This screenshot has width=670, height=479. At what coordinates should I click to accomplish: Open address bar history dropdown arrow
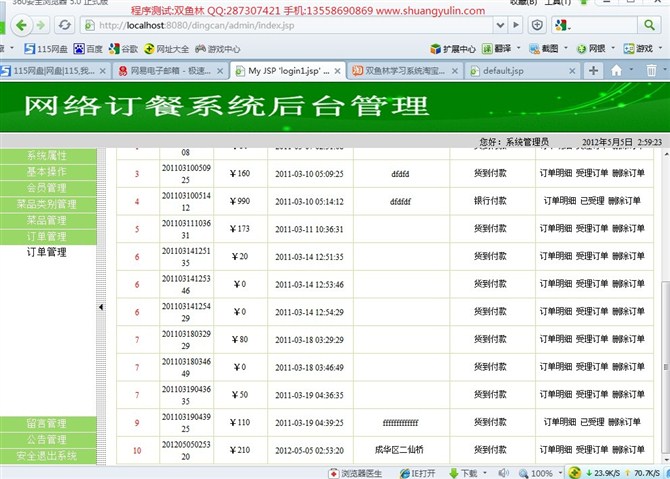pyautogui.click(x=500, y=25)
